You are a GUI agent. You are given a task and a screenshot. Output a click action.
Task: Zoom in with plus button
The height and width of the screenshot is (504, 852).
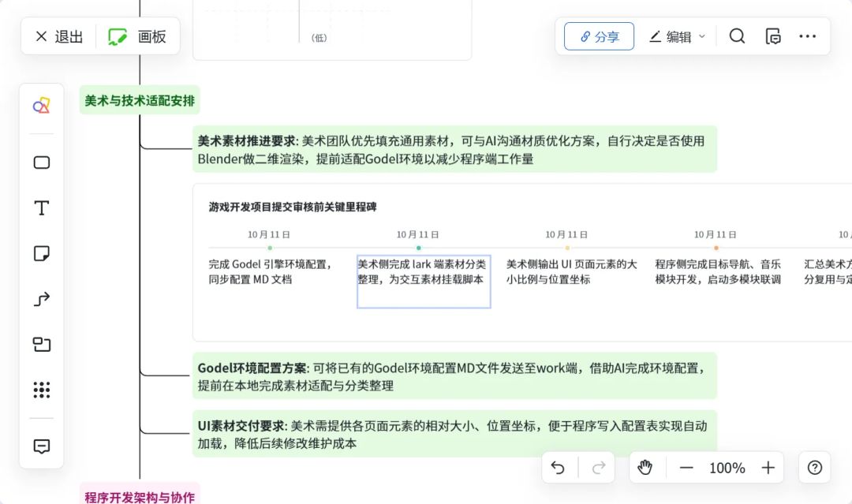click(768, 468)
